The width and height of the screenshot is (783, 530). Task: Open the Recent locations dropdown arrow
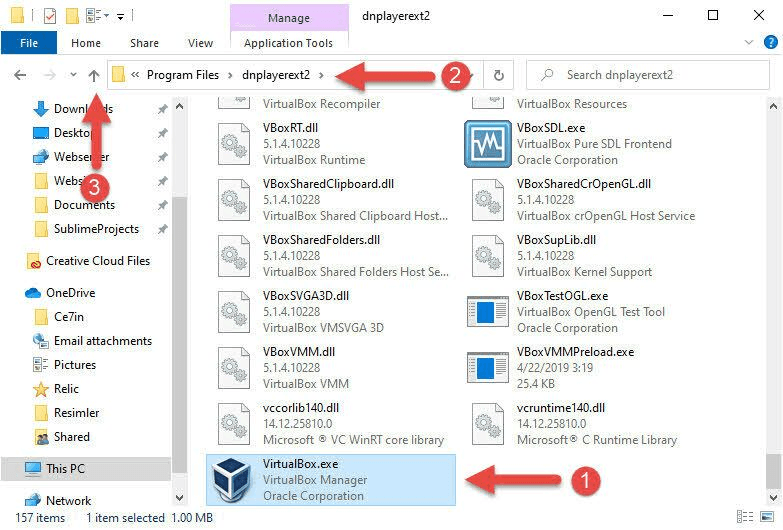pyautogui.click(x=73, y=75)
